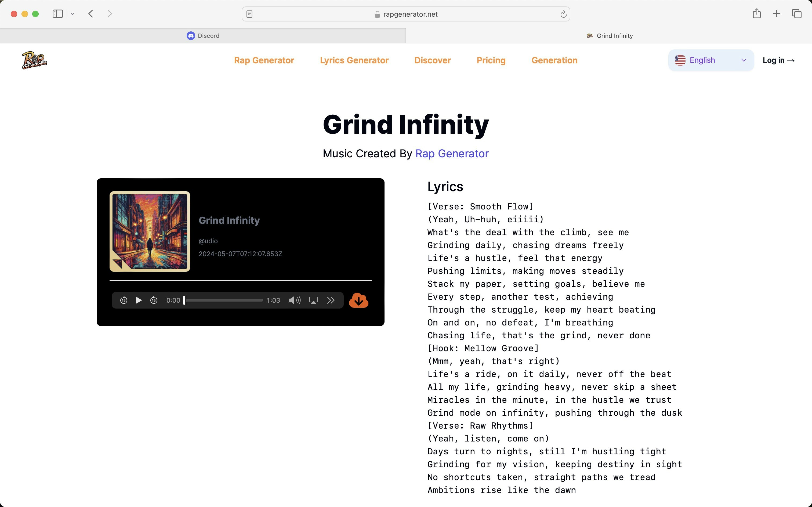Image resolution: width=812 pixels, height=507 pixels.
Task: Expand the sidebar tab group dropdown arrow
Action: pos(73,14)
